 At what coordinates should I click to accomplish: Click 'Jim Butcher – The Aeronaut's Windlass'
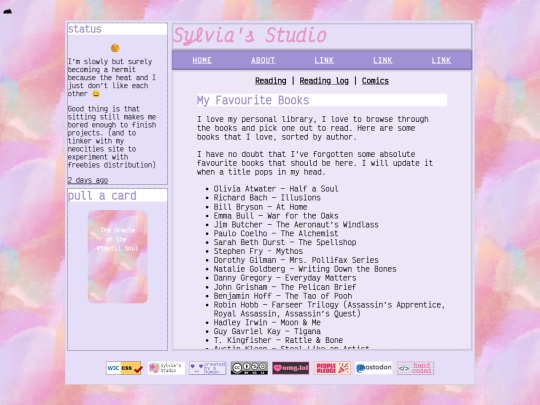(296, 225)
